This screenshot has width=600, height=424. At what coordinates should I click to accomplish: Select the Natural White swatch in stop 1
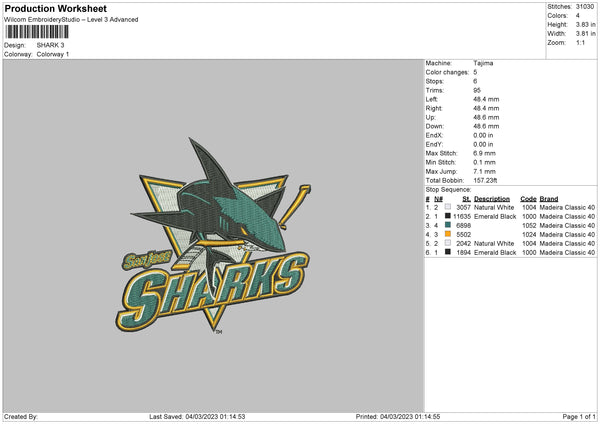[x=447, y=206]
